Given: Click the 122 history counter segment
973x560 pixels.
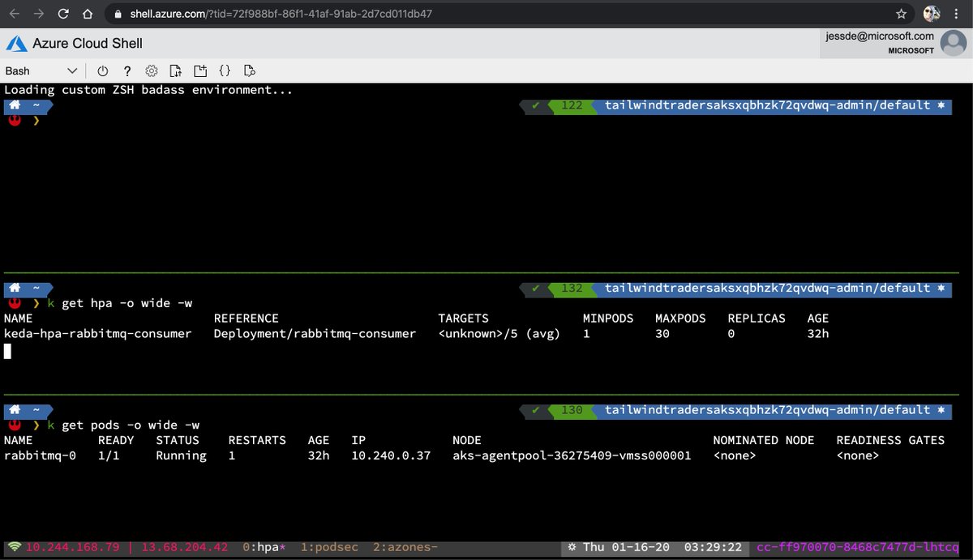Looking at the screenshot, I should [572, 105].
